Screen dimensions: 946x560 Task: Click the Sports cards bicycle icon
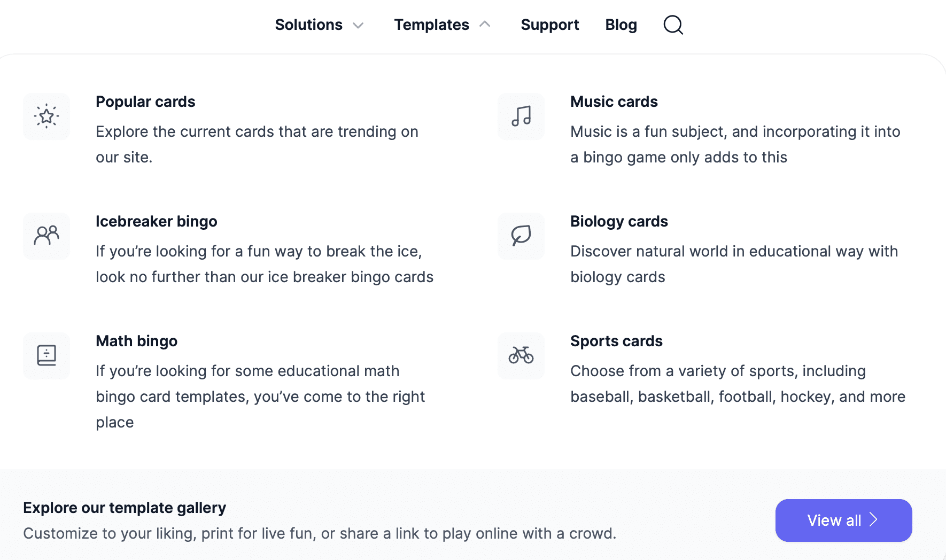click(x=521, y=356)
